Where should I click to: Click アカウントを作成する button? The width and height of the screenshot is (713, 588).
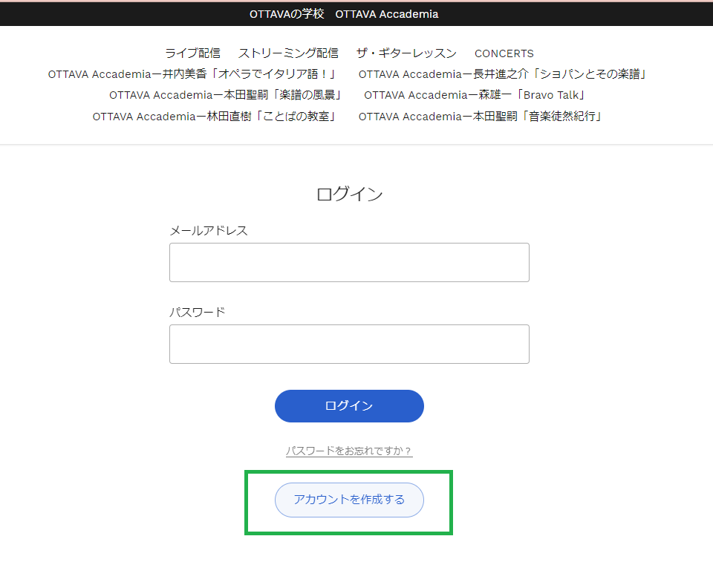349,500
